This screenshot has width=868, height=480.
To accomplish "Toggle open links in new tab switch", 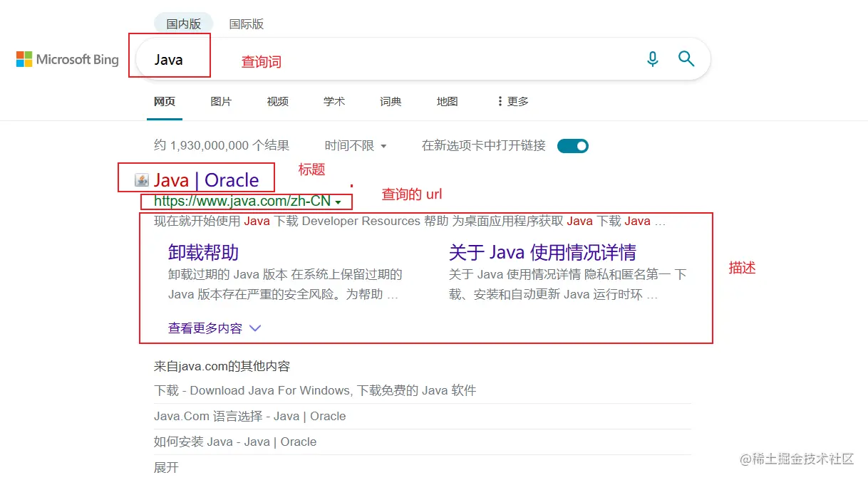I will pyautogui.click(x=573, y=146).
